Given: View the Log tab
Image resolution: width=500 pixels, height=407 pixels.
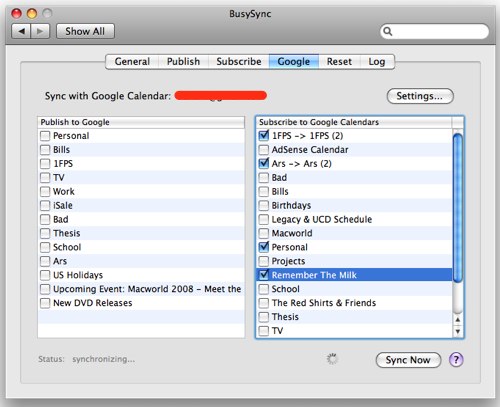Looking at the screenshot, I should click(377, 62).
